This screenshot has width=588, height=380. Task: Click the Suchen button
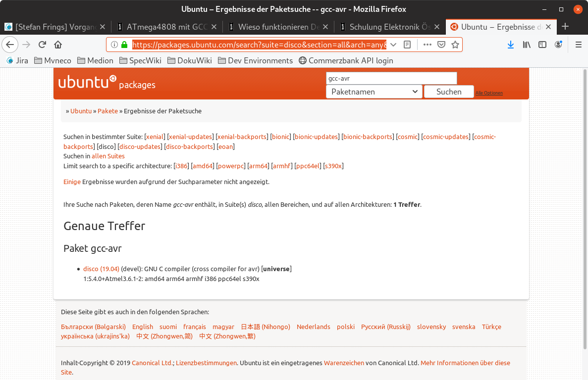pos(449,92)
